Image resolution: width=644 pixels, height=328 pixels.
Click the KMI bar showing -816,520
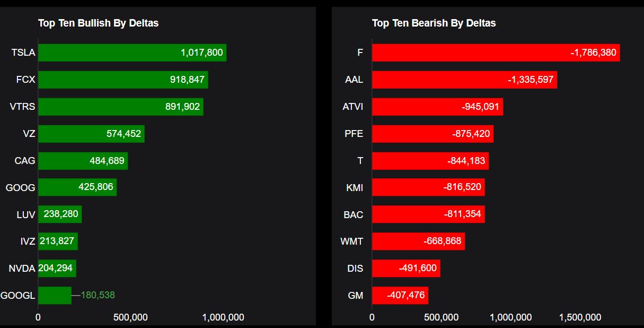(x=428, y=187)
